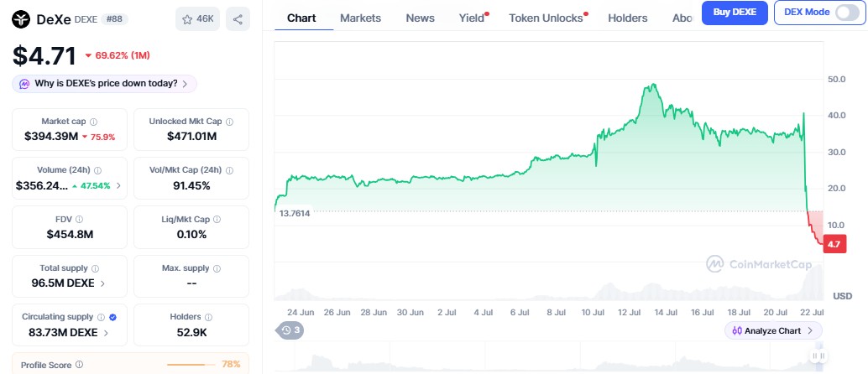
Task: Open the Token Unlocks tab
Action: (x=546, y=18)
